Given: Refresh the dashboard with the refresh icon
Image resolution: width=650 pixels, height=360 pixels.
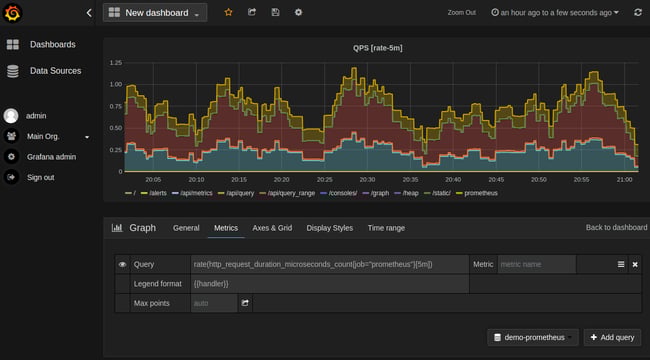Looking at the screenshot, I should point(638,12).
